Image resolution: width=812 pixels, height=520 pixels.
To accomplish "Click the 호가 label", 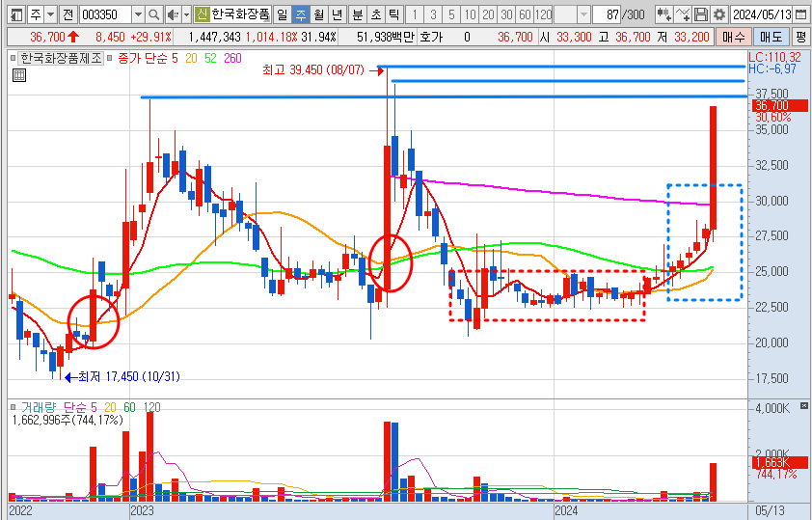I will [x=431, y=37].
